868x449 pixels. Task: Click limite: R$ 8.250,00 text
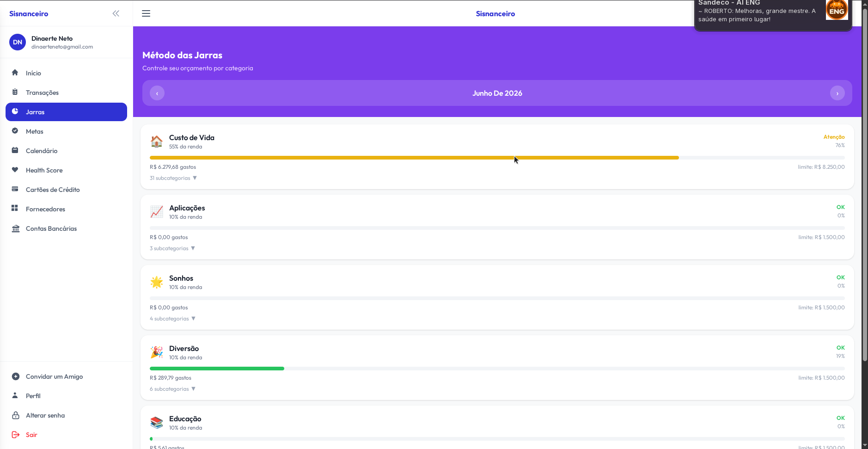(x=821, y=167)
